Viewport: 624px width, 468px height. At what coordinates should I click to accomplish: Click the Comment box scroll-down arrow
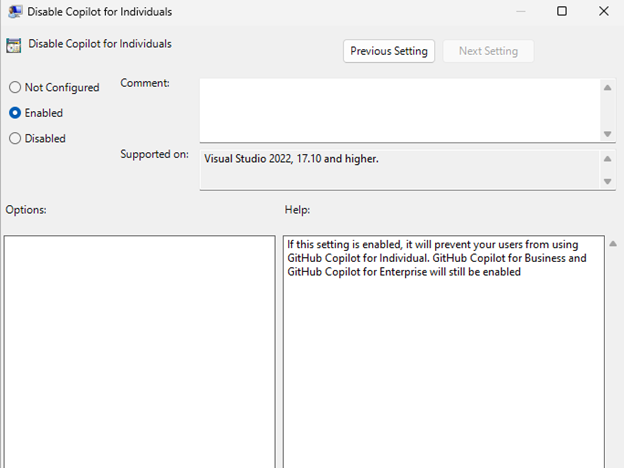607,134
